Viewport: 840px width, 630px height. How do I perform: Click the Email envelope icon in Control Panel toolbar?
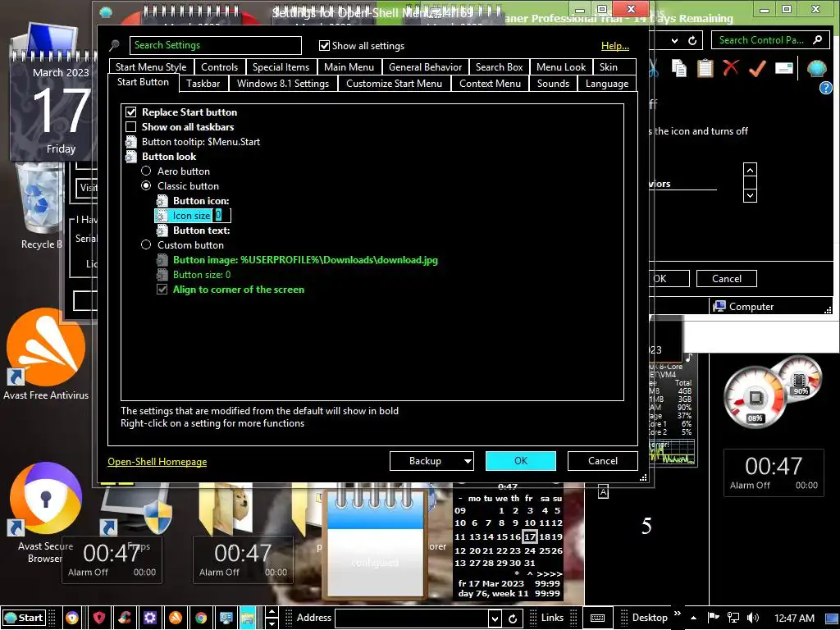[x=783, y=68]
